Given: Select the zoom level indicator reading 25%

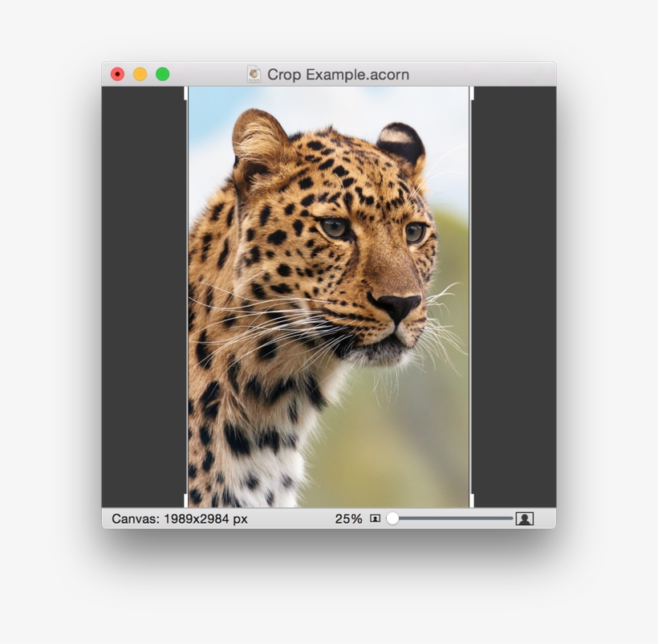Looking at the screenshot, I should [x=347, y=519].
